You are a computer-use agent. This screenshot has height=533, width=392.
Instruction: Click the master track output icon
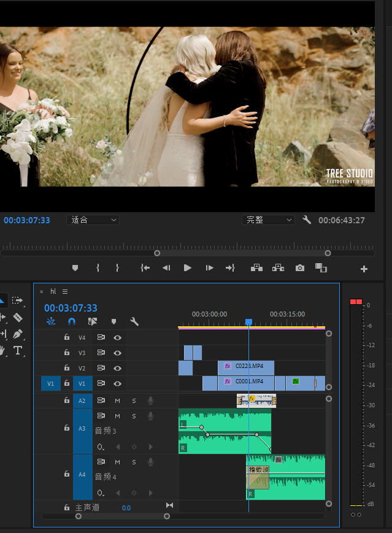pyautogui.click(x=169, y=505)
